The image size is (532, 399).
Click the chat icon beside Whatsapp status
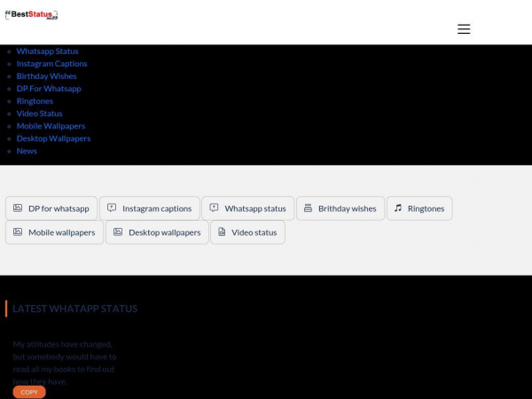(x=214, y=207)
